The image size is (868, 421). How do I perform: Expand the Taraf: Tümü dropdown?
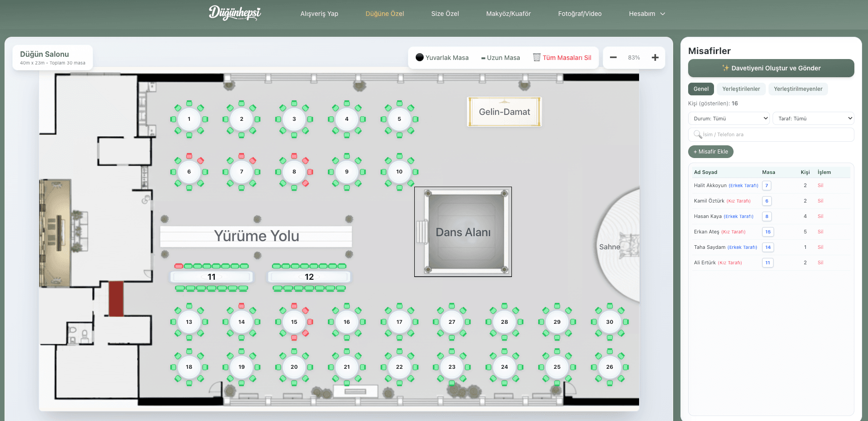813,119
